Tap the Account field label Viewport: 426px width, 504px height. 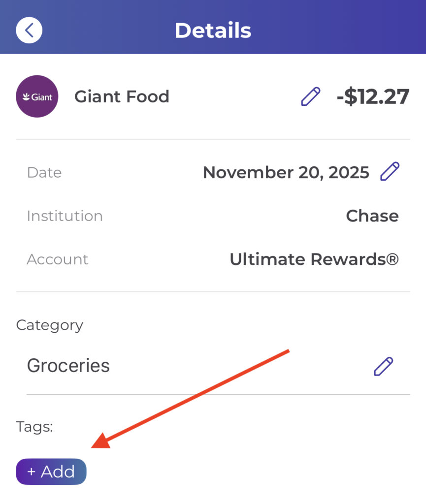point(57,259)
